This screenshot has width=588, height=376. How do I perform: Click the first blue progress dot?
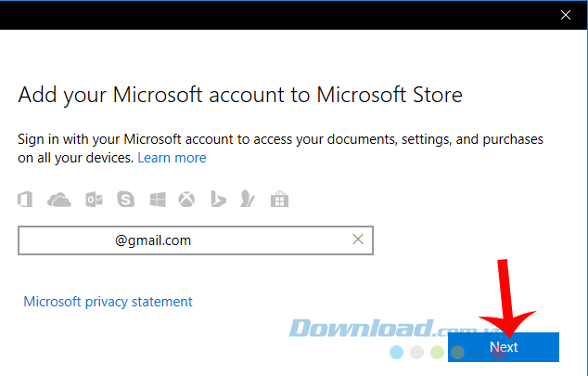tap(397, 352)
